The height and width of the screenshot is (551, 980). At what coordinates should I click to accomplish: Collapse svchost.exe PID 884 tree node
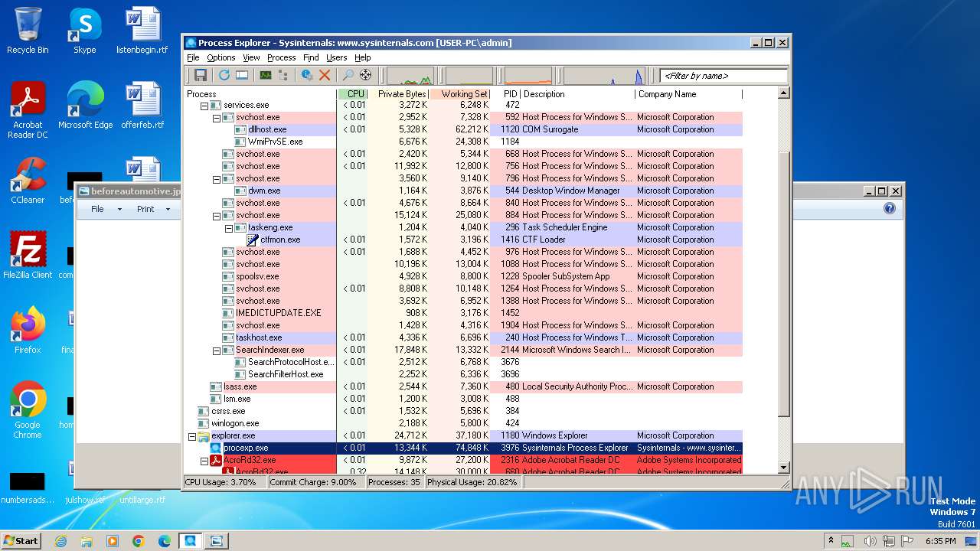tap(216, 216)
